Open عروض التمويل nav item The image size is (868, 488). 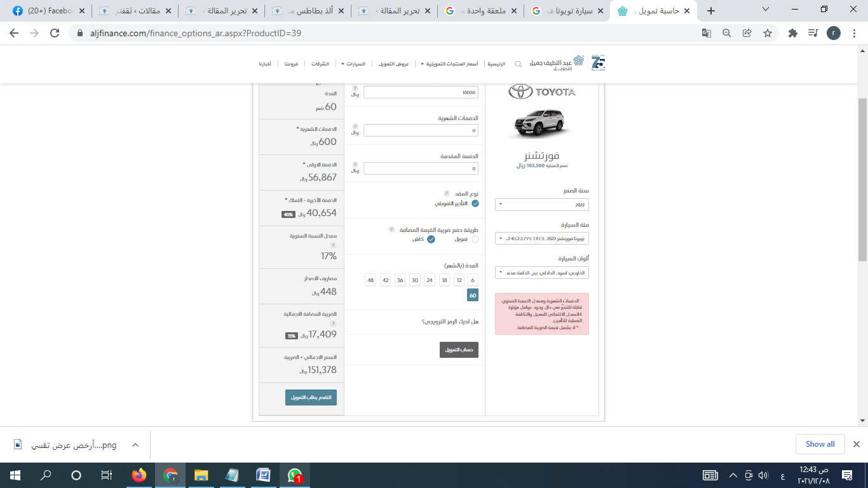pyautogui.click(x=394, y=64)
